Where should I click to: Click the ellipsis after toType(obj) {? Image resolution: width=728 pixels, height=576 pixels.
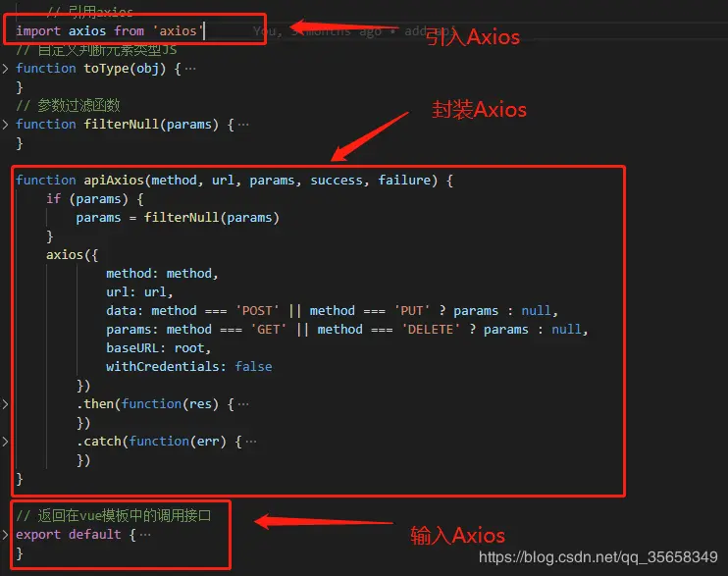click(x=190, y=70)
